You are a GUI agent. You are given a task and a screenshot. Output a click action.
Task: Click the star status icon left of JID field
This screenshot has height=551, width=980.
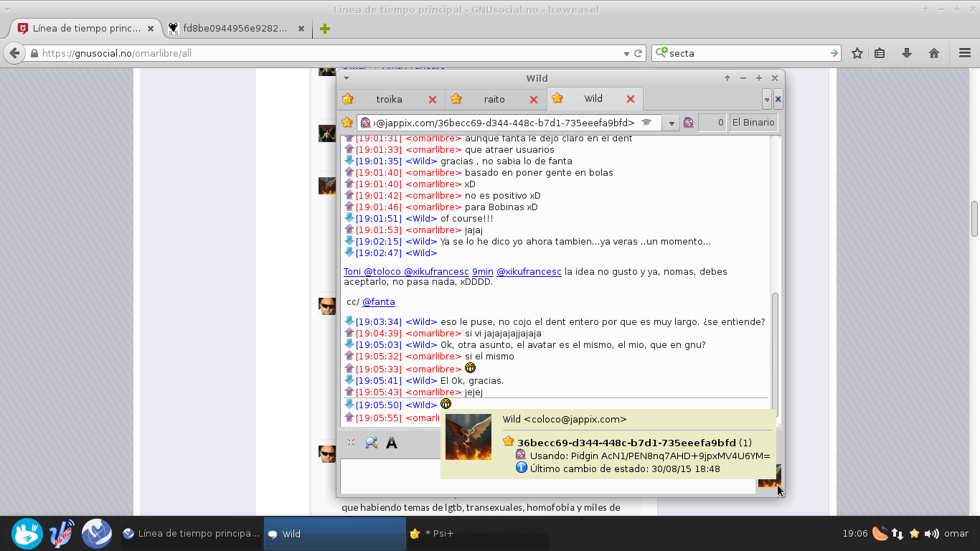click(x=347, y=123)
